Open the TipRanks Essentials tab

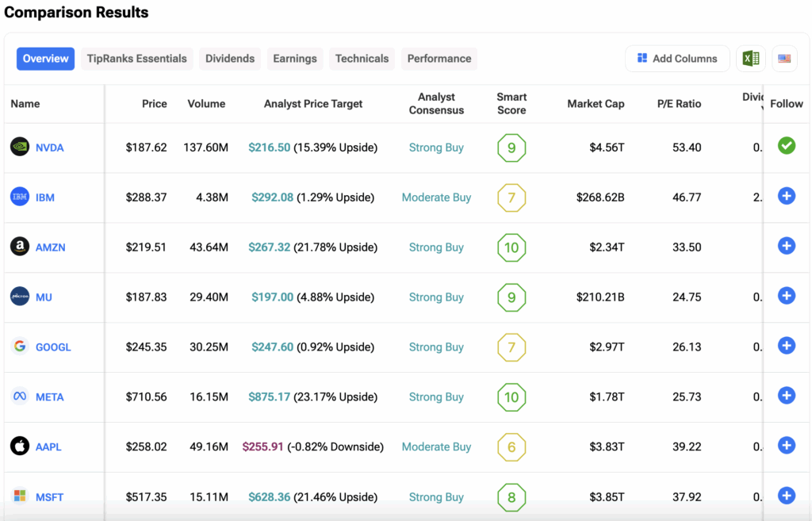(137, 59)
